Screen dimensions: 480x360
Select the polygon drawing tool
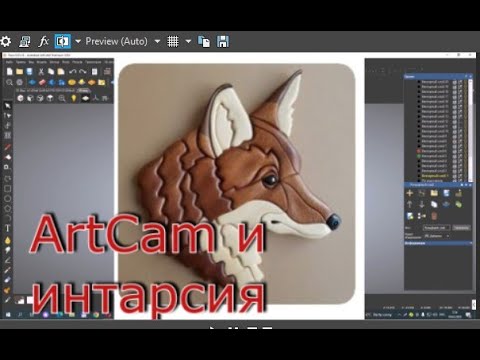(x=7, y=209)
